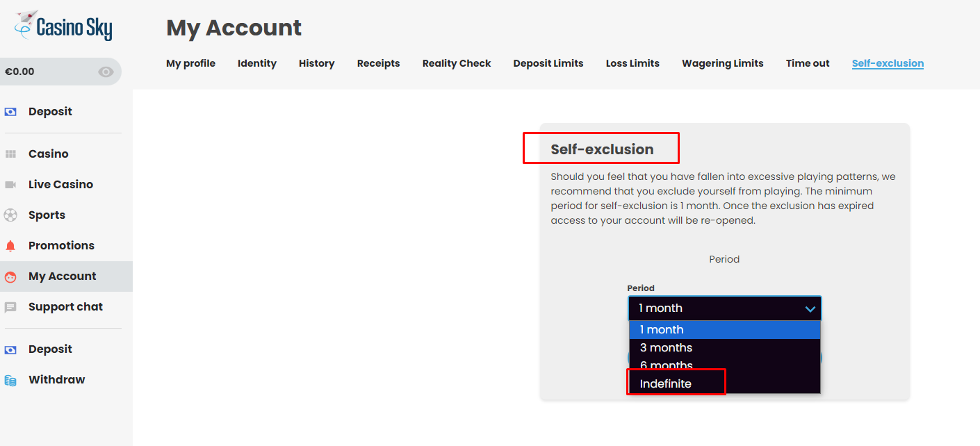Click the Live Casino camera icon
Image resolution: width=980 pixels, height=446 pixels.
coord(10,185)
